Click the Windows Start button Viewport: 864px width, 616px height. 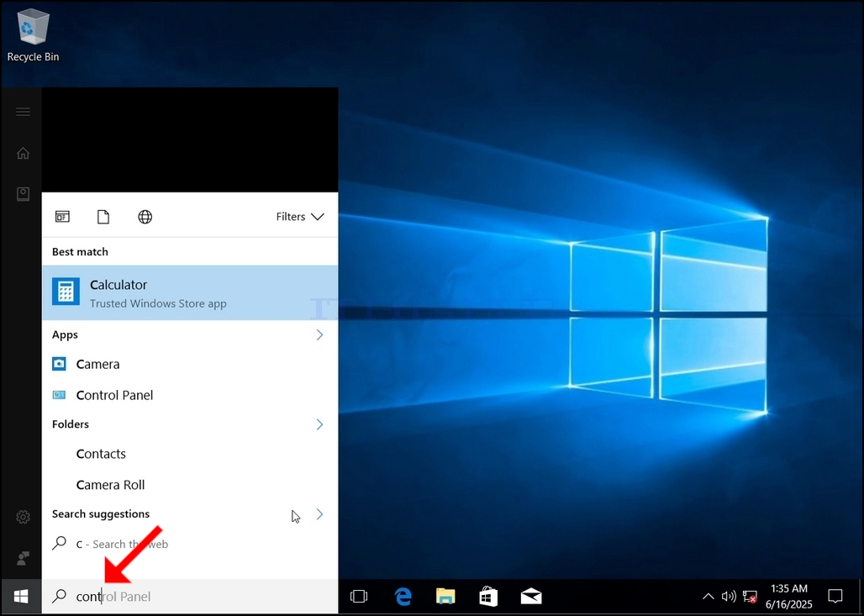coord(21,596)
